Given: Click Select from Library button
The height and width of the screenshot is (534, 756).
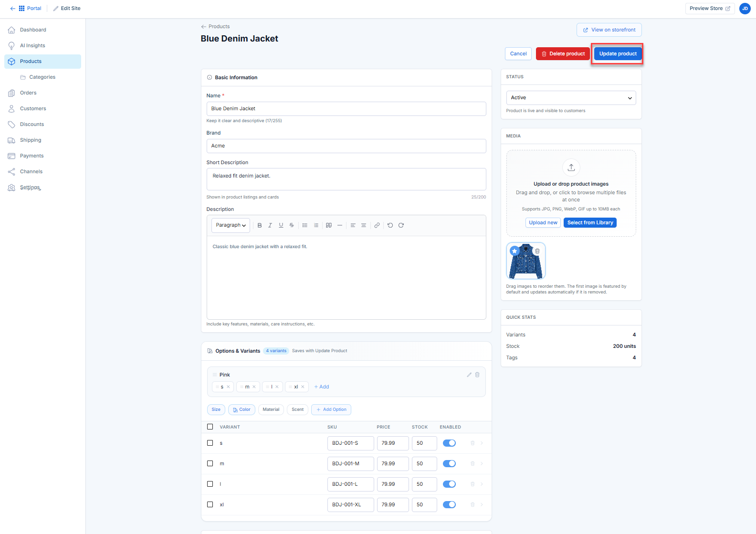Looking at the screenshot, I should (x=590, y=223).
